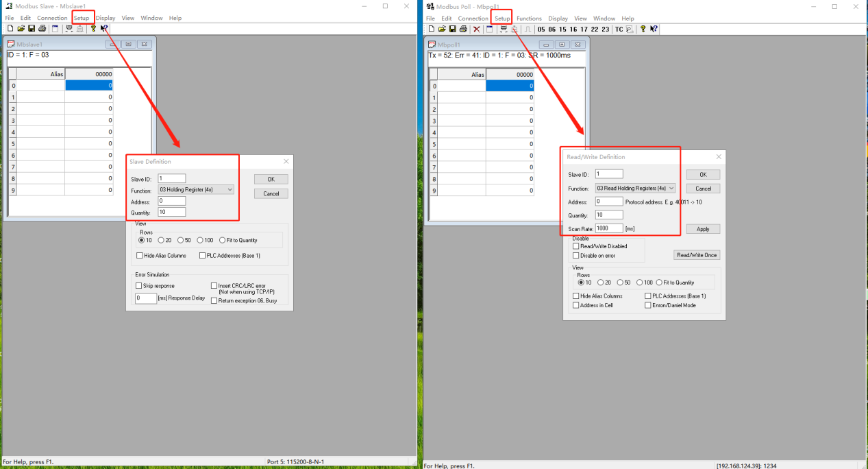Open Setup menu in Modbus Slave window
868x469 pixels.
pos(82,18)
